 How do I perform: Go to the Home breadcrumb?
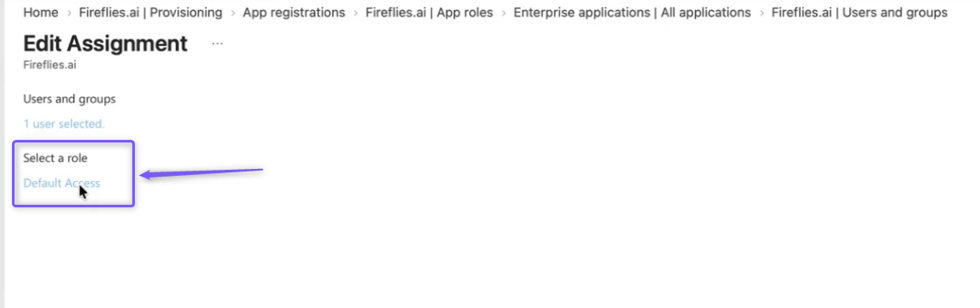point(41,13)
